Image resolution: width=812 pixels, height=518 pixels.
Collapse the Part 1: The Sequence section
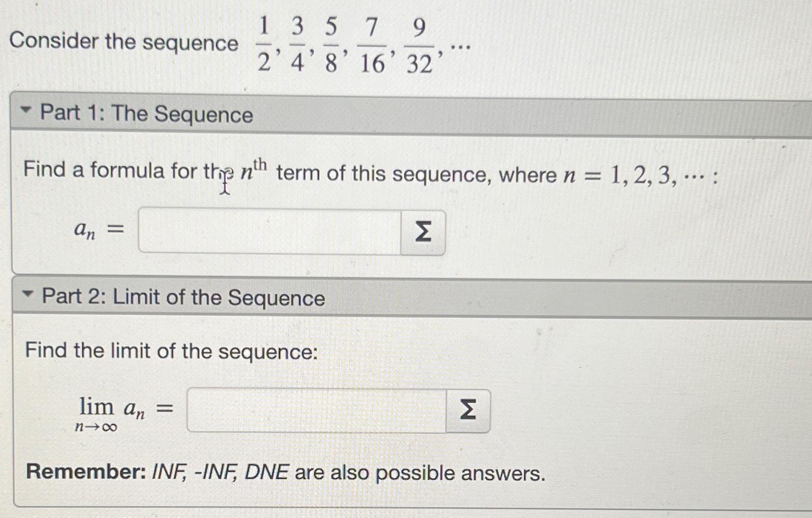pos(27,110)
